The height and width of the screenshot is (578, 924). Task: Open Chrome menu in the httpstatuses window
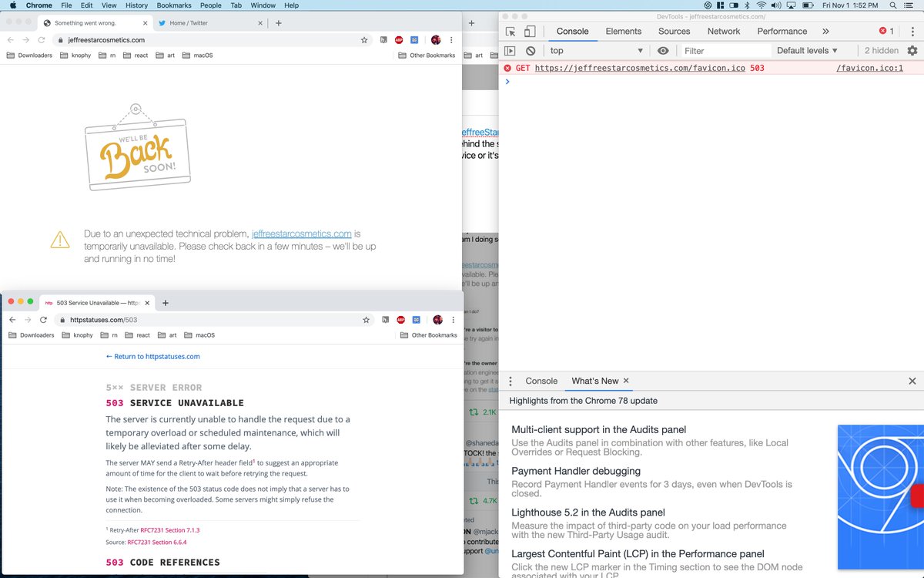tap(453, 320)
